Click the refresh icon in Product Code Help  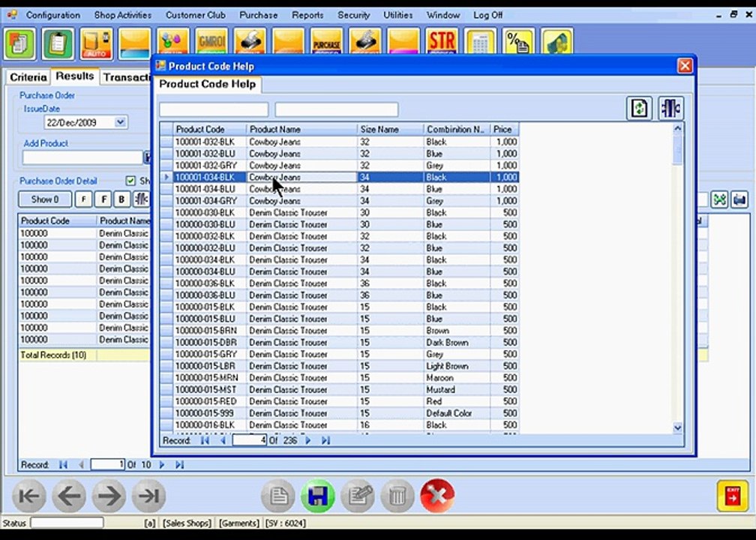tap(639, 108)
